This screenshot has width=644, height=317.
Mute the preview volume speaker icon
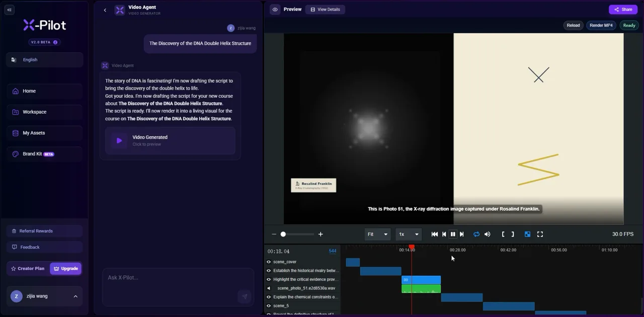(x=487, y=234)
